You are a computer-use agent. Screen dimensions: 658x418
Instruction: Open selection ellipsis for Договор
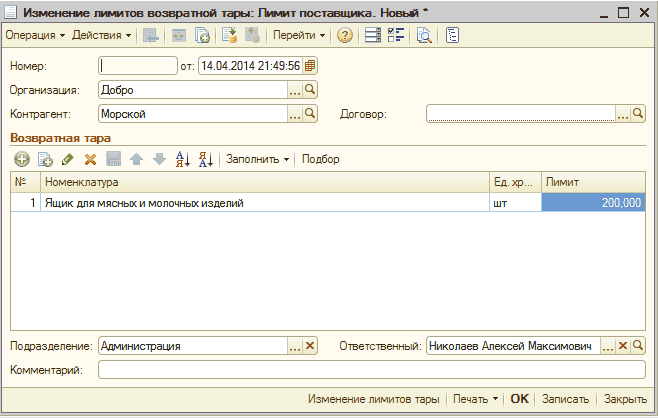coord(623,114)
